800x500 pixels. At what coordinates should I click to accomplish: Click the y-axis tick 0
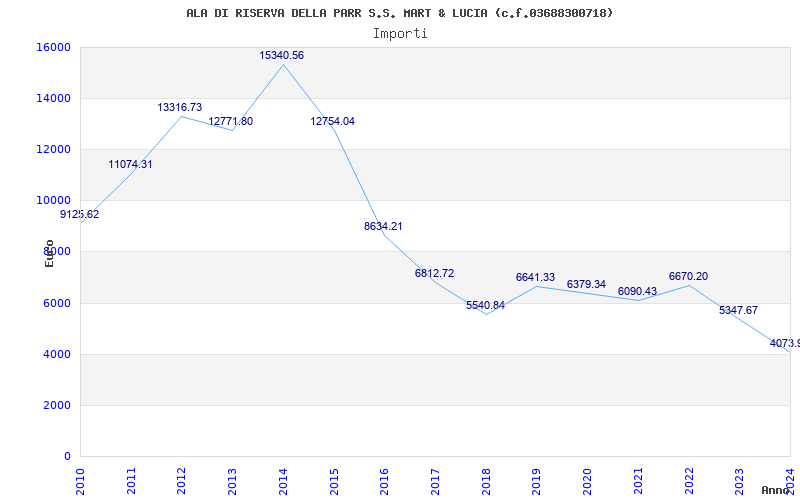tap(67, 457)
